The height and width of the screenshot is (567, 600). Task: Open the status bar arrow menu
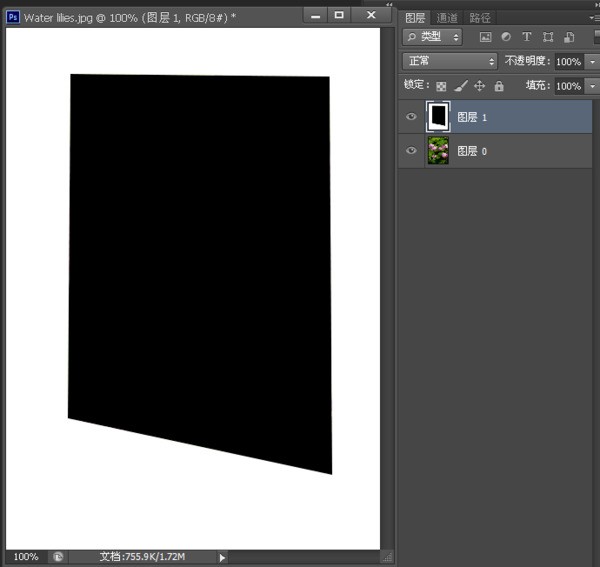click(x=222, y=557)
